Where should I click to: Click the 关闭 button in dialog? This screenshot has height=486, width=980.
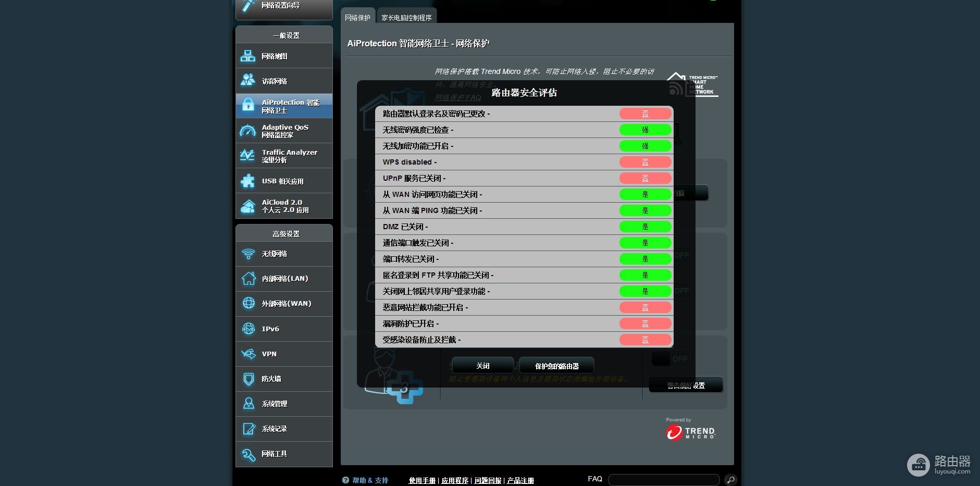(482, 366)
